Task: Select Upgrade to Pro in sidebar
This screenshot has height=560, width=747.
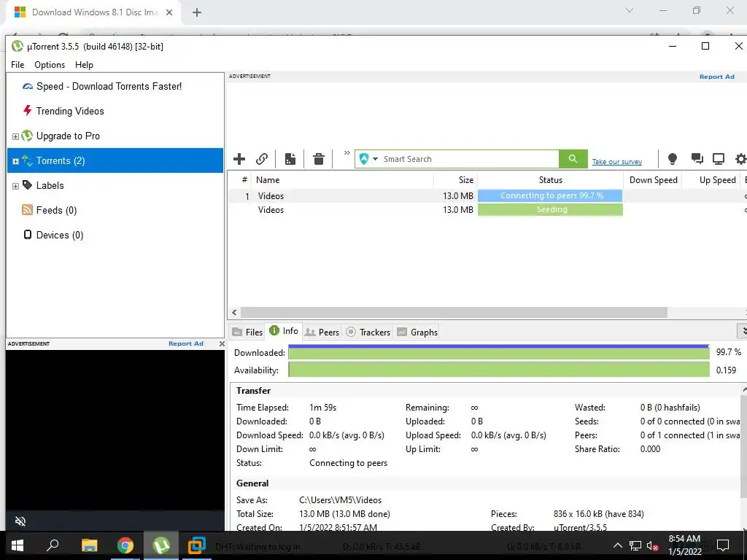Action: 68,136
